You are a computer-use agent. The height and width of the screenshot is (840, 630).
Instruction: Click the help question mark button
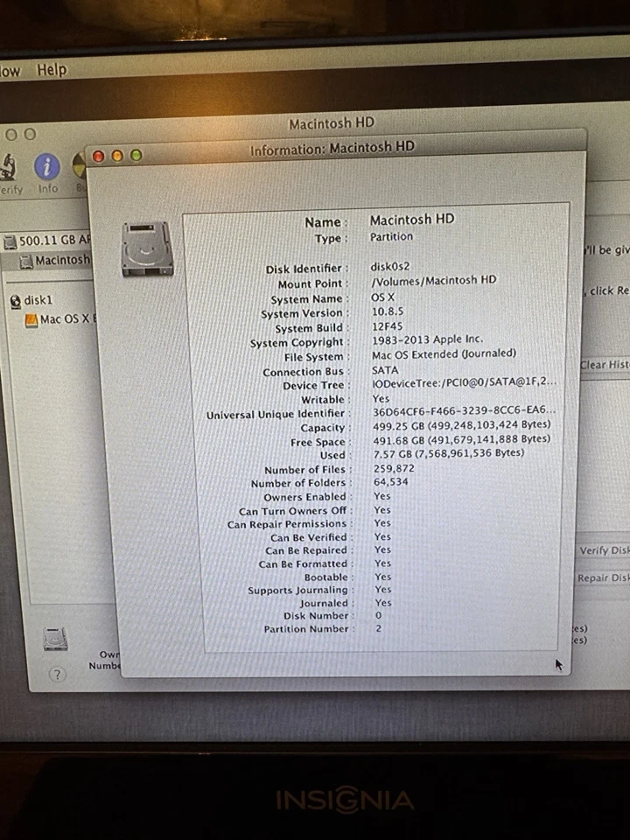[58, 674]
